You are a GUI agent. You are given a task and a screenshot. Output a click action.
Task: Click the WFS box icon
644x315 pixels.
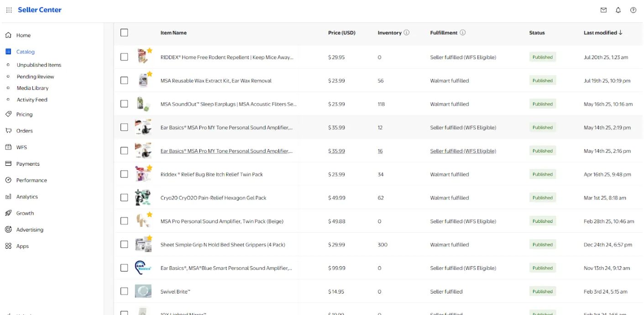(x=8, y=147)
